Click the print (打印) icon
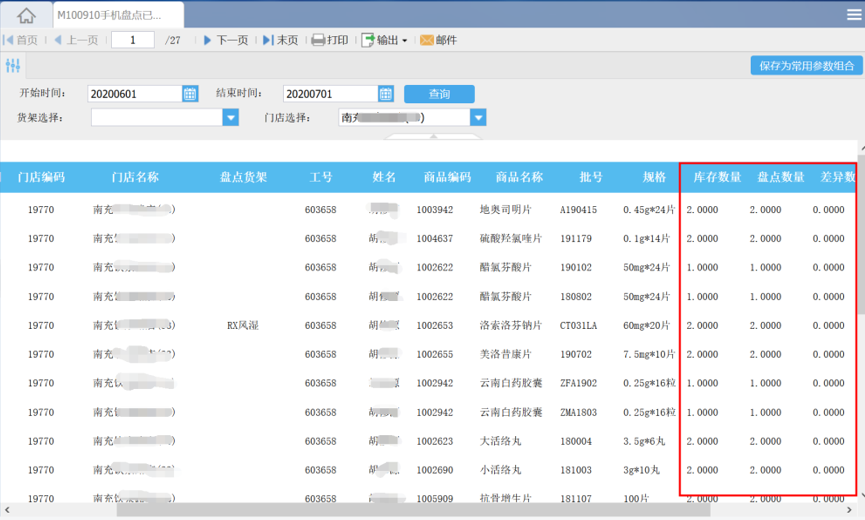Viewport: 865px width, 520px height. [x=319, y=40]
